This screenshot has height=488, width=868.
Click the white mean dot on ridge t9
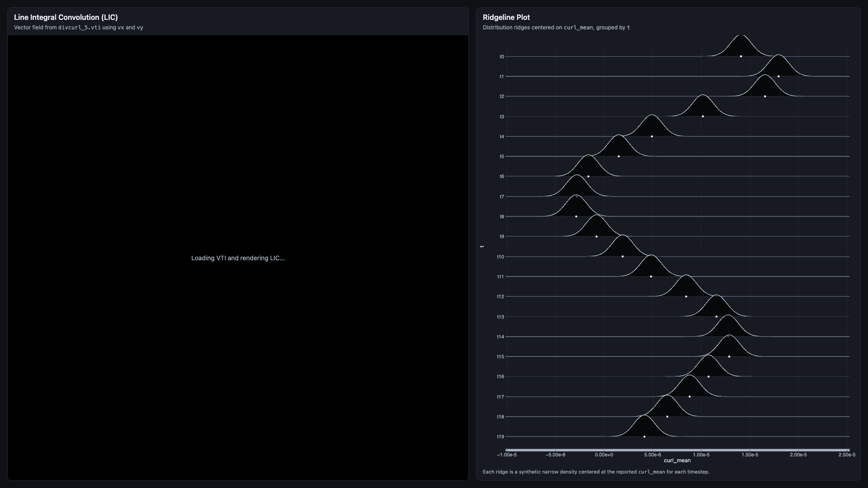coord(596,236)
